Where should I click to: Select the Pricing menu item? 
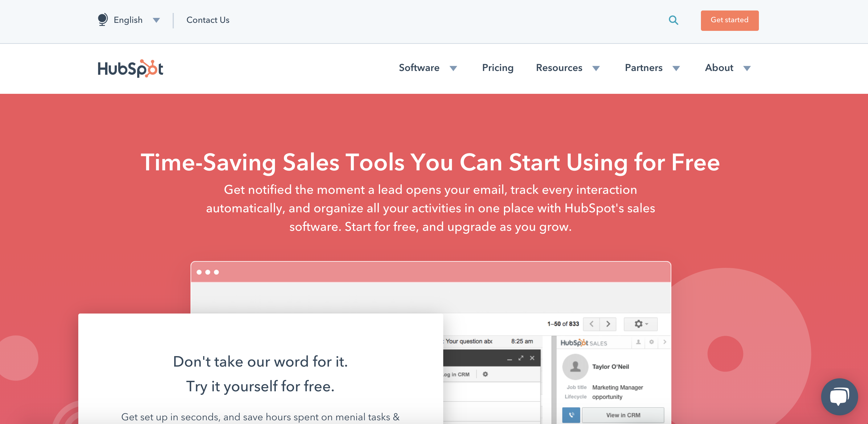pos(498,68)
